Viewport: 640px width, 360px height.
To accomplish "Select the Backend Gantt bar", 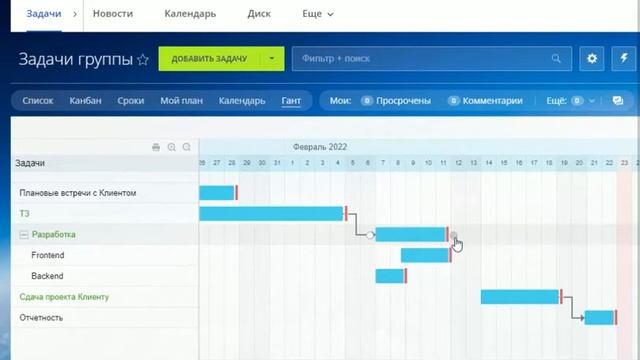I will (390, 276).
